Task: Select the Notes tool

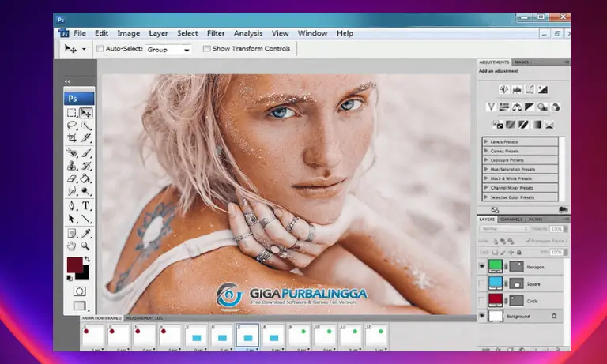Action: 72,233
